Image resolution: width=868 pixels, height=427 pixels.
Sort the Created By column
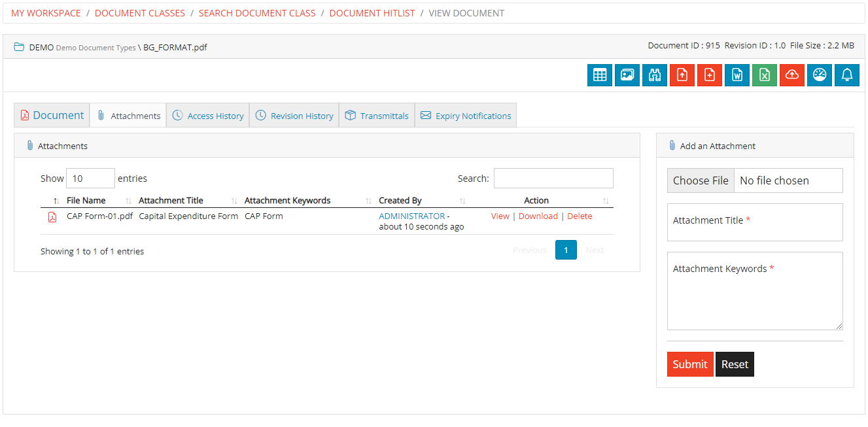pyautogui.click(x=401, y=200)
